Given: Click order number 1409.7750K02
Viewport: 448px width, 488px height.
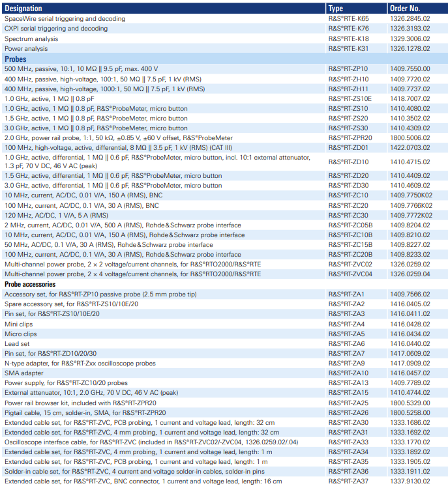Looking at the screenshot, I should (x=411, y=195).
